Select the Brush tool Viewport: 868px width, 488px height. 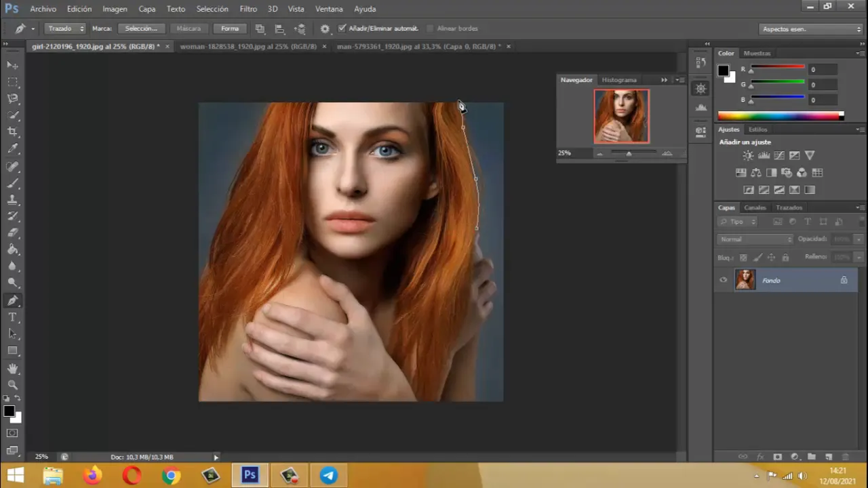click(x=12, y=183)
